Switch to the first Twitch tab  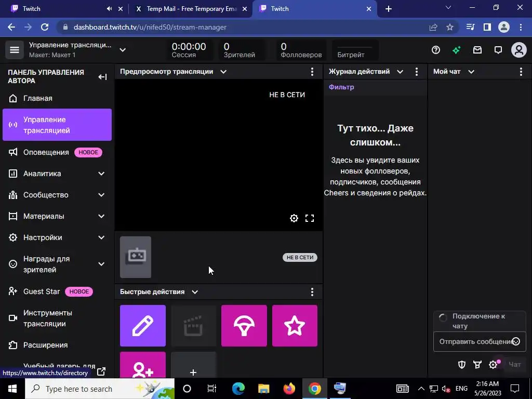pyautogui.click(x=64, y=9)
